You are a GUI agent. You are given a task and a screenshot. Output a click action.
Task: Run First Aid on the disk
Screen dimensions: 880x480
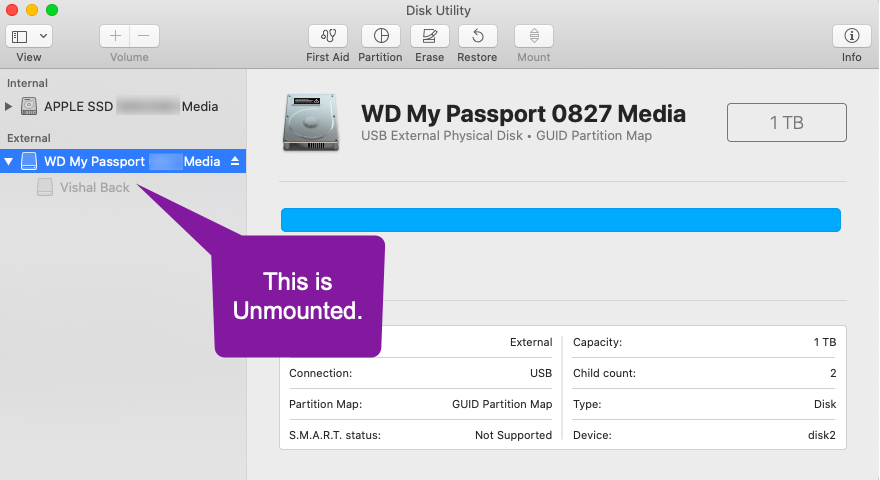pos(328,36)
